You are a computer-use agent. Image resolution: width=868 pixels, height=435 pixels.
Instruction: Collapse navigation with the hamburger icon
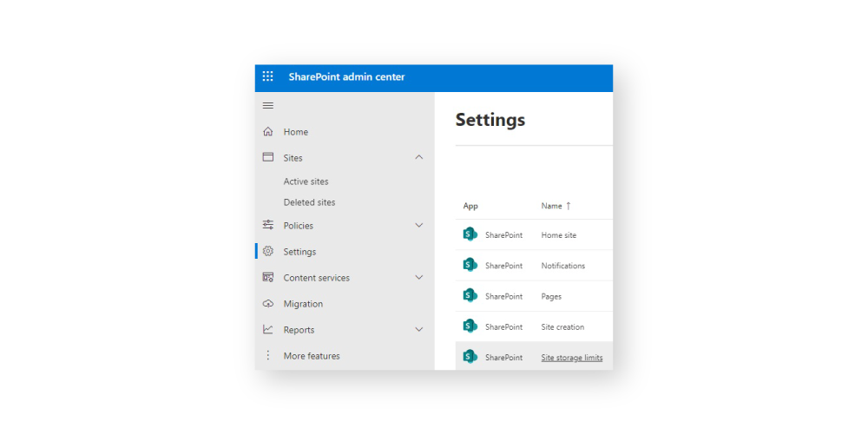tap(267, 106)
